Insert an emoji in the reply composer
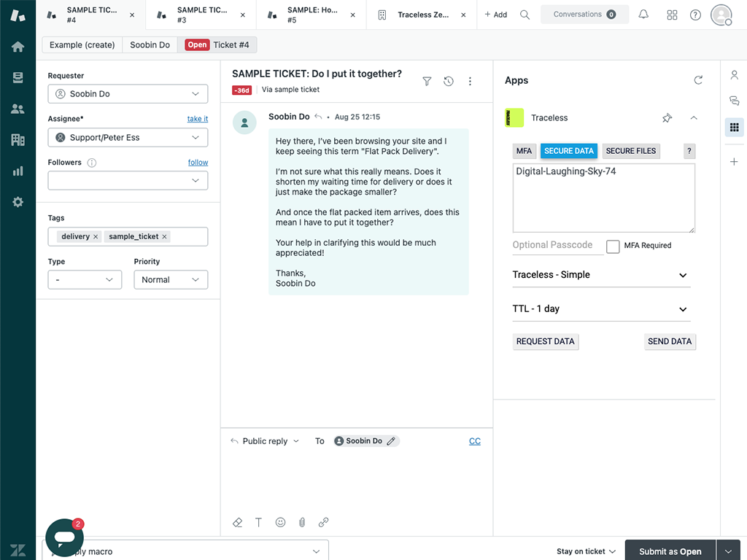Image resolution: width=747 pixels, height=560 pixels. click(x=280, y=522)
